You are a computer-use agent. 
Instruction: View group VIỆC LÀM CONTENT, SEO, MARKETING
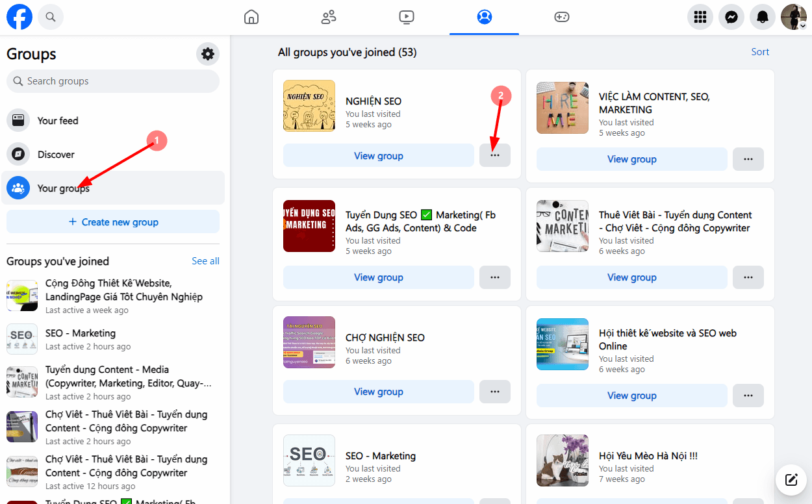[x=632, y=159]
